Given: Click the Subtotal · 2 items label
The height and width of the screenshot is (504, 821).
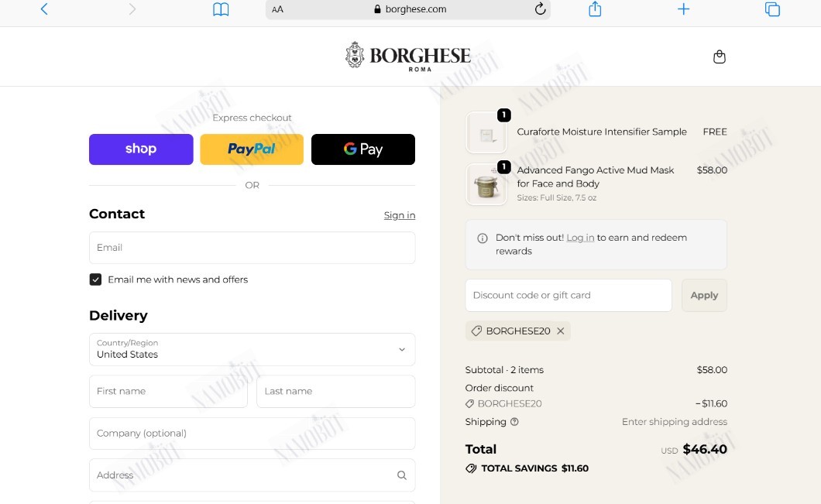Looking at the screenshot, I should point(504,370).
